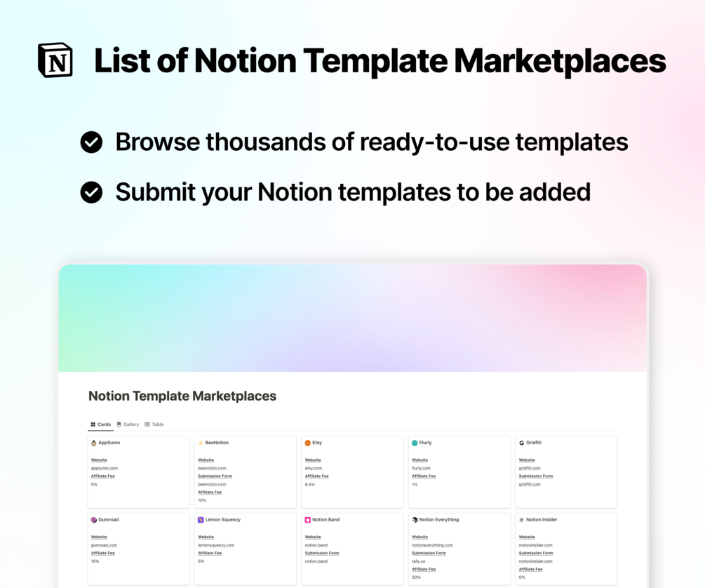Viewport: 705px width, 588px height.
Task: Click the checkmark beside "Browse thousands"
Action: pyautogui.click(x=91, y=142)
